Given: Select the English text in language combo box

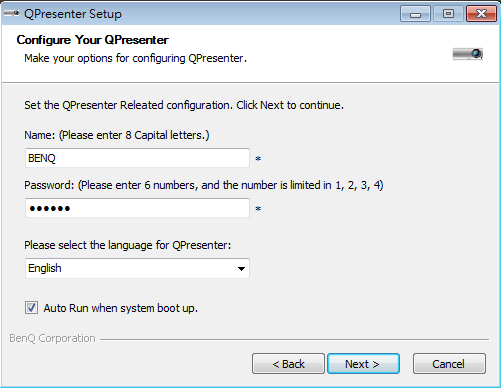Looking at the screenshot, I should click(x=45, y=268).
